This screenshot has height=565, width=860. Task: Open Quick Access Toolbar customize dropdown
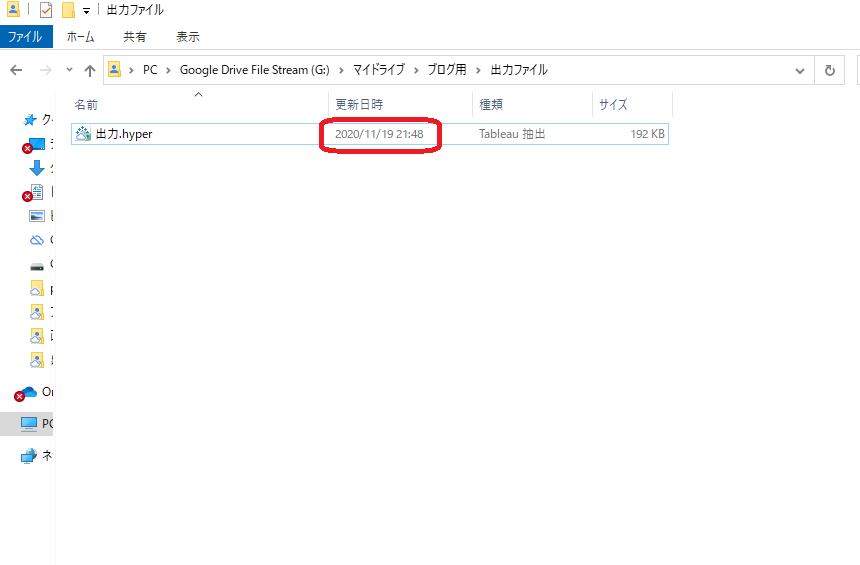(87, 10)
